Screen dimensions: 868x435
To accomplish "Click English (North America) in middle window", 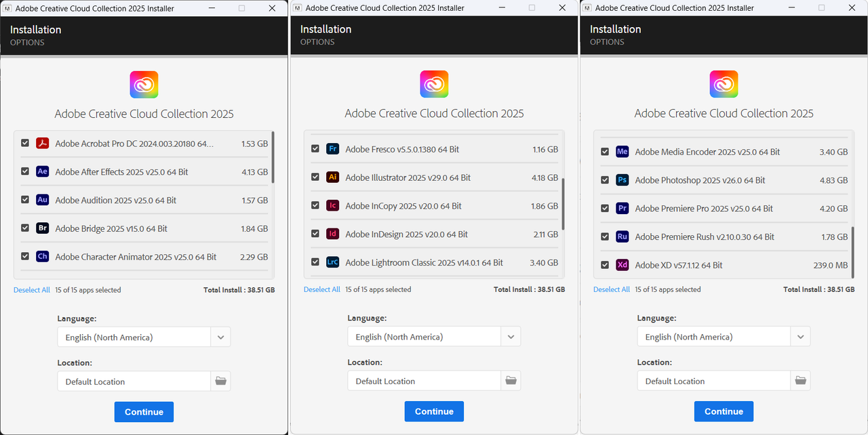I will coord(399,337).
